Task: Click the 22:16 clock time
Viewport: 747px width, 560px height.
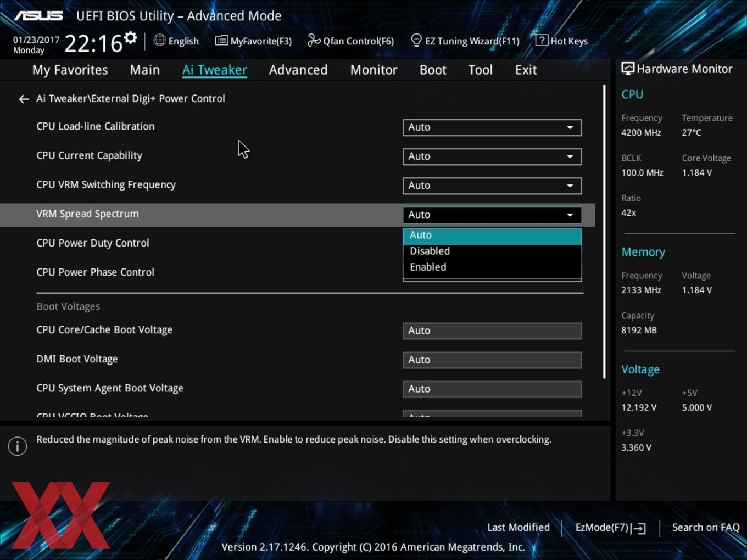Action: 93,43
